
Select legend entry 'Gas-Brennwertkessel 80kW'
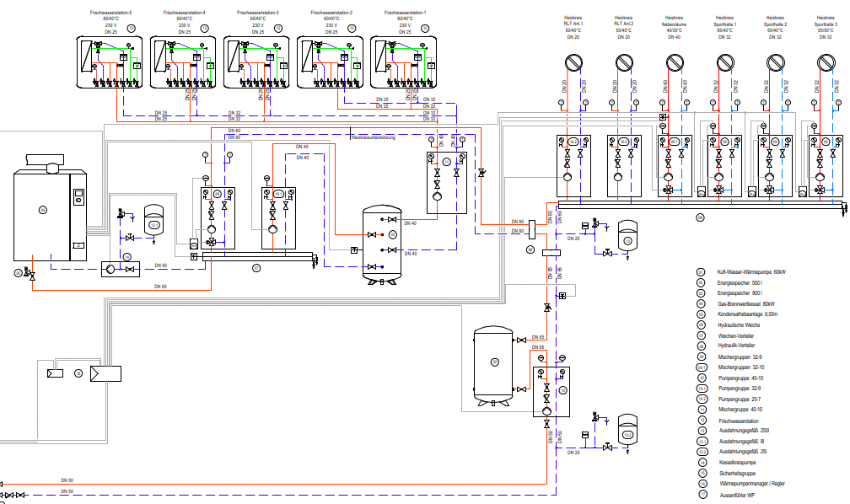point(746,304)
